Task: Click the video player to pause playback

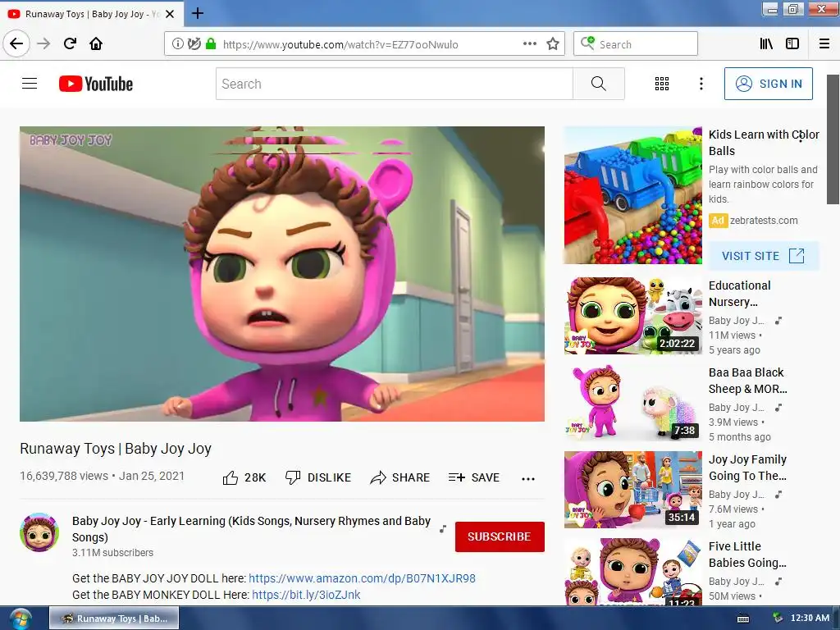Action: point(282,274)
